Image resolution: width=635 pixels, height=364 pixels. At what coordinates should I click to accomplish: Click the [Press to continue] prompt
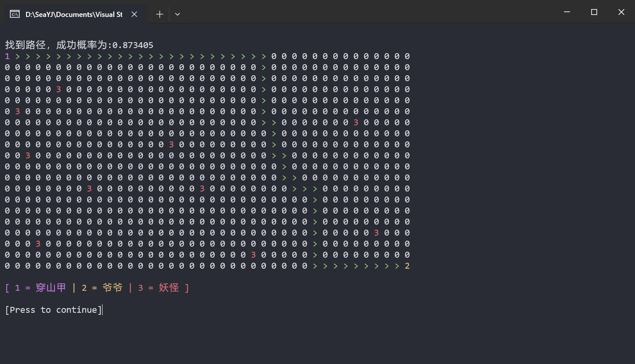coord(54,310)
